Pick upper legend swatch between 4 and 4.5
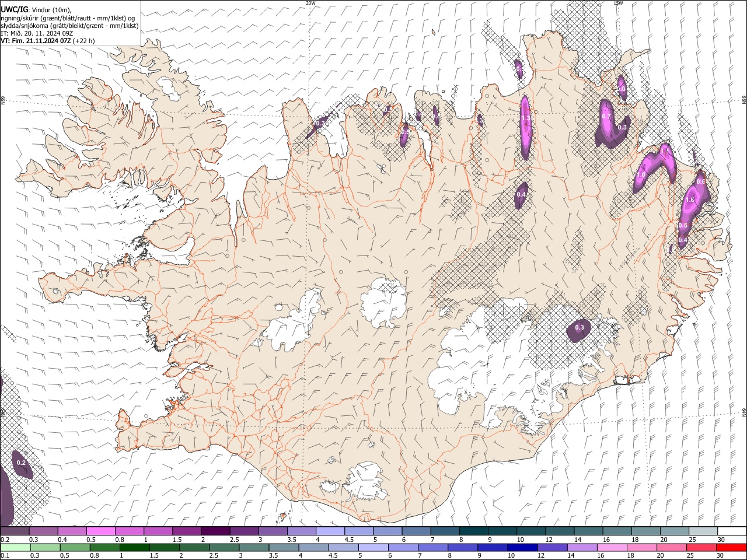The width and height of the screenshot is (747, 560). (x=330, y=531)
